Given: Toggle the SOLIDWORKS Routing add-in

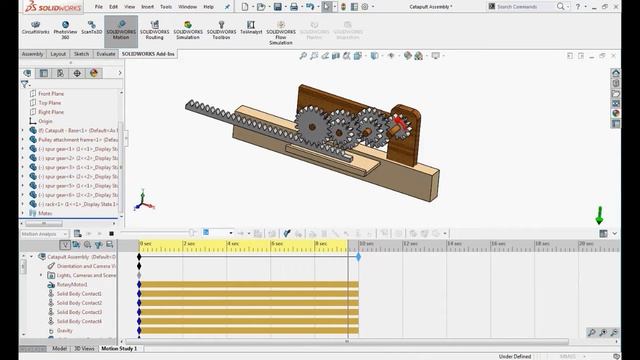Looking at the screenshot, I should click(x=155, y=30).
